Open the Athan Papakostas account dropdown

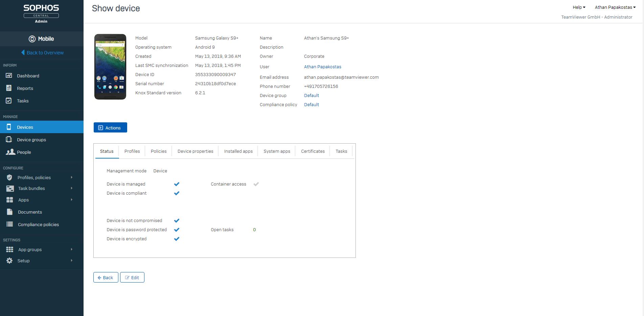pos(615,7)
